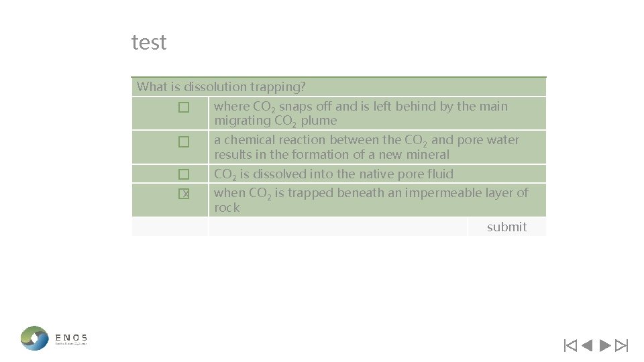
Task: Jump to the first slide
Action: [570, 346]
